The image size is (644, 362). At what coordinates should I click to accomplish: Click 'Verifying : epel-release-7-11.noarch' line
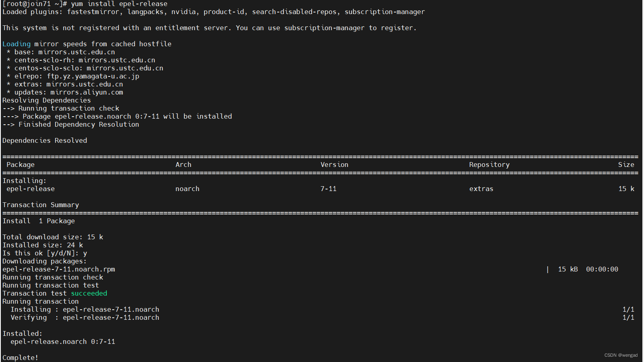(x=85, y=318)
